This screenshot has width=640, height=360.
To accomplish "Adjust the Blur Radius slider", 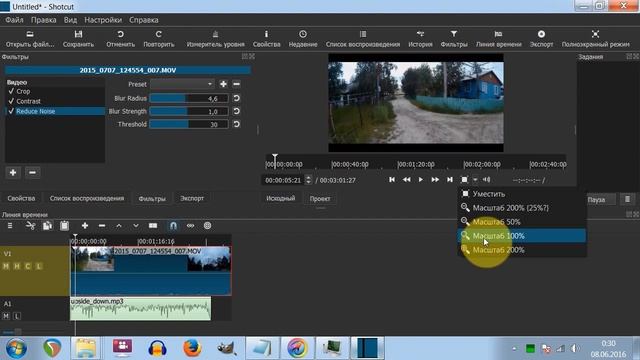I will [x=189, y=98].
